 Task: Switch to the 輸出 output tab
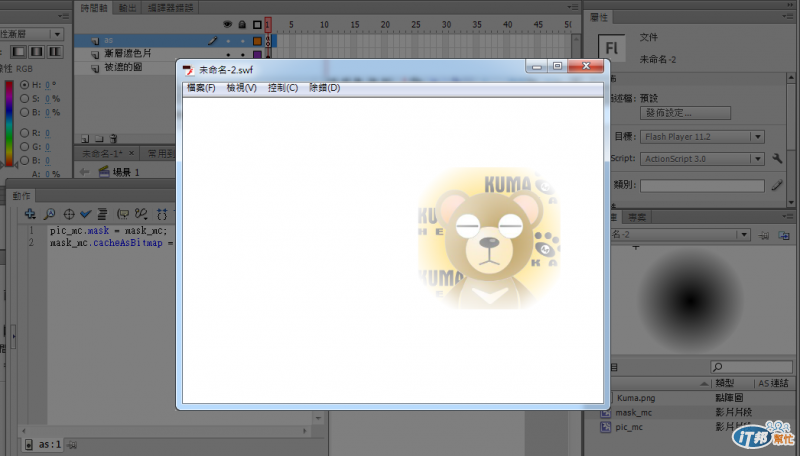pyautogui.click(x=128, y=8)
